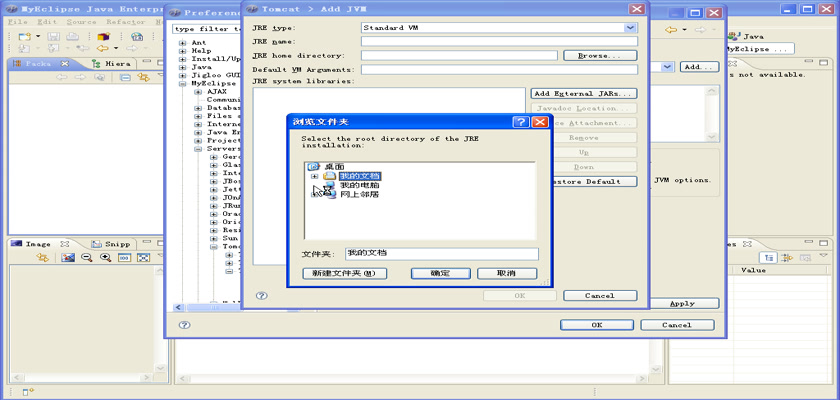Select 网上邻居 in the folder tree
Image resolution: width=840 pixels, height=400 pixels.
359,195
